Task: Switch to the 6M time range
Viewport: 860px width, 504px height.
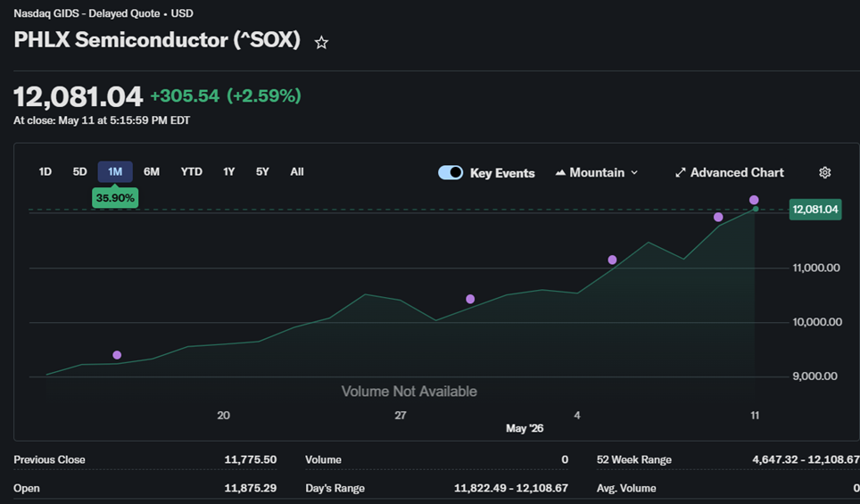Action: click(x=152, y=171)
